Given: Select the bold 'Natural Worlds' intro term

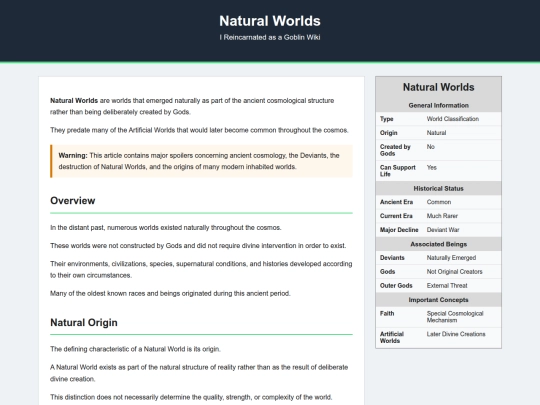Looking at the screenshot, I should pos(74,101).
